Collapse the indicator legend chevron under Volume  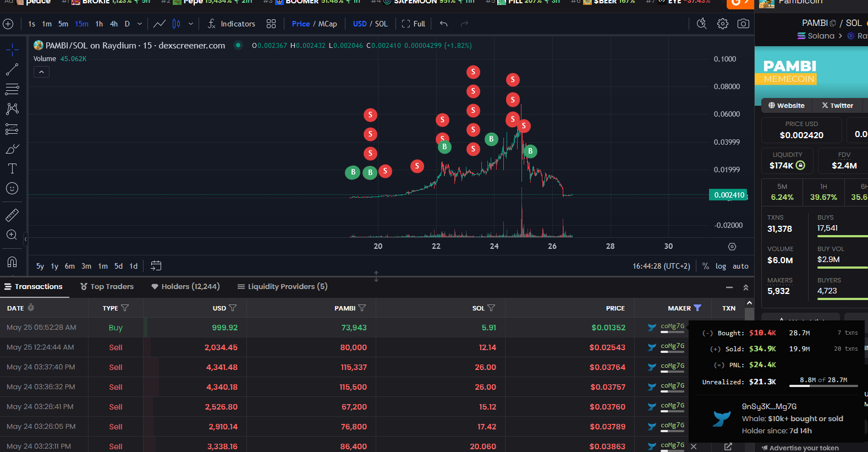(41, 72)
